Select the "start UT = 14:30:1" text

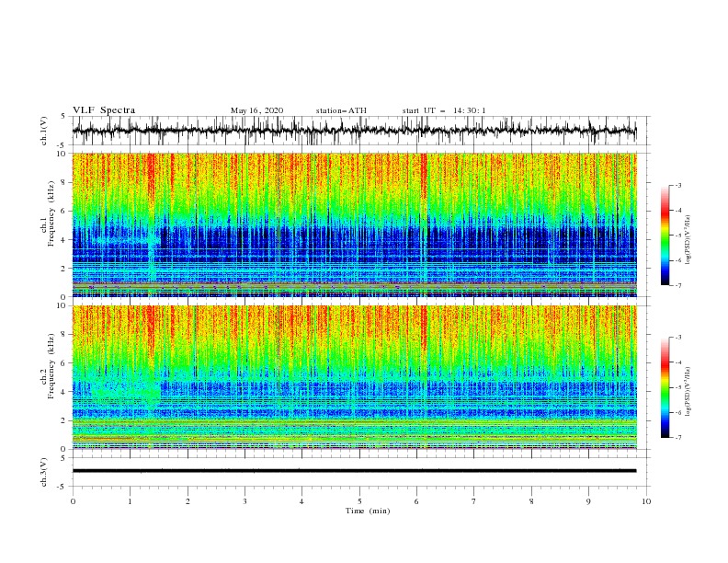(444, 110)
